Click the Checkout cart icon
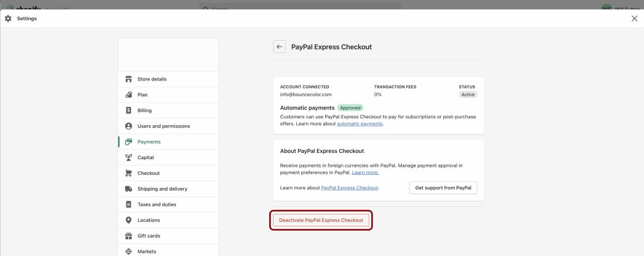 click(128, 173)
